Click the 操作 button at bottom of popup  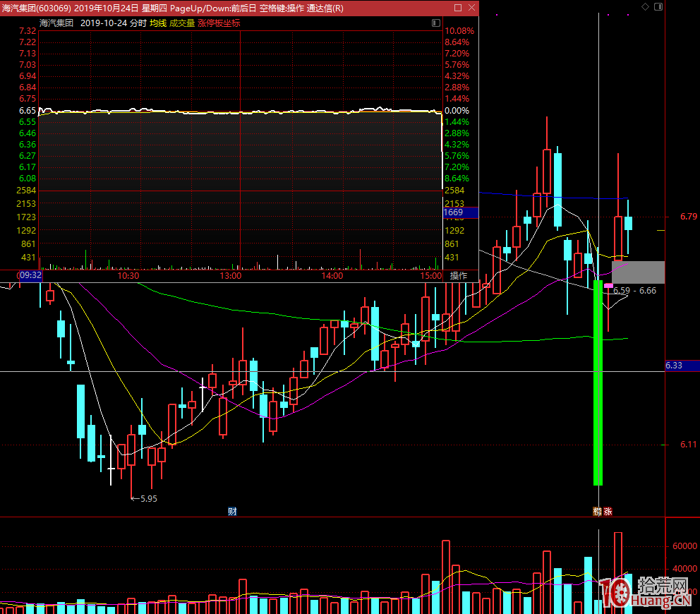[459, 276]
